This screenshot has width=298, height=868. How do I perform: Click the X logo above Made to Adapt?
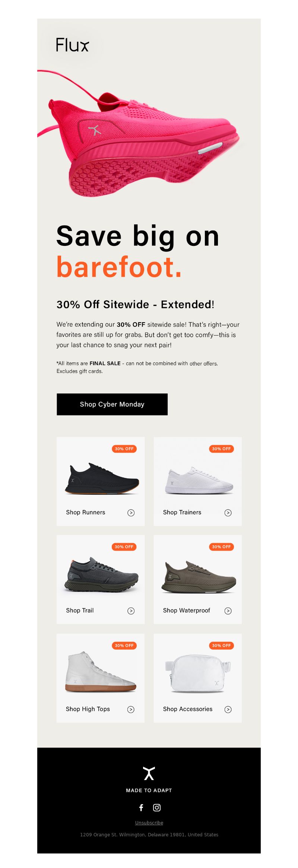(x=149, y=773)
